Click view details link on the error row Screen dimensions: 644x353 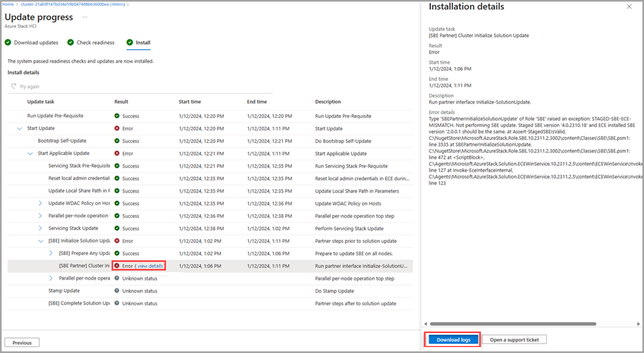(150, 266)
